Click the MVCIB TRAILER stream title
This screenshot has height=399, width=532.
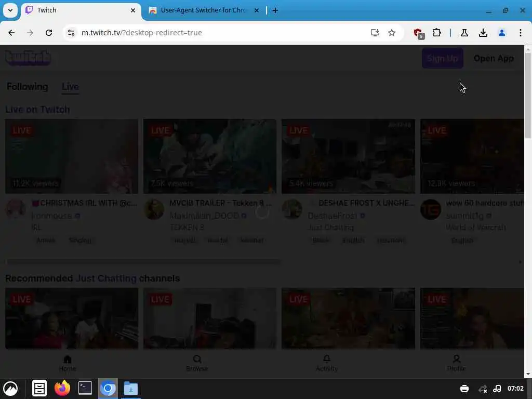pyautogui.click(x=220, y=203)
